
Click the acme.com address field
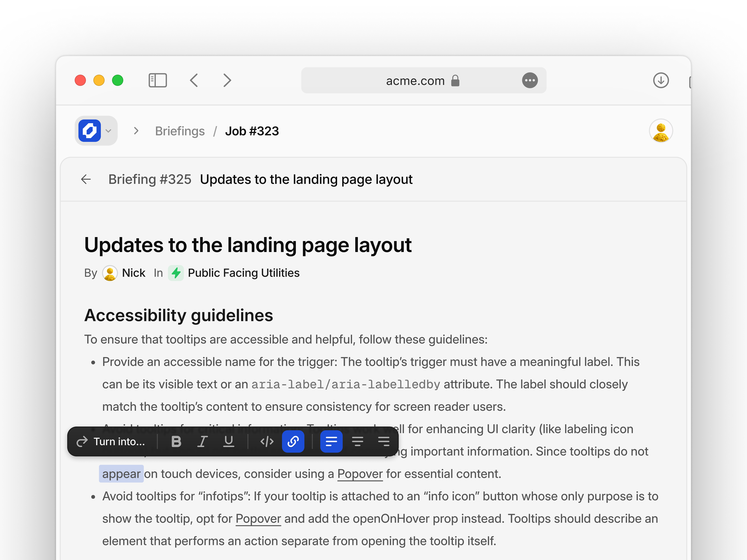pos(423,80)
